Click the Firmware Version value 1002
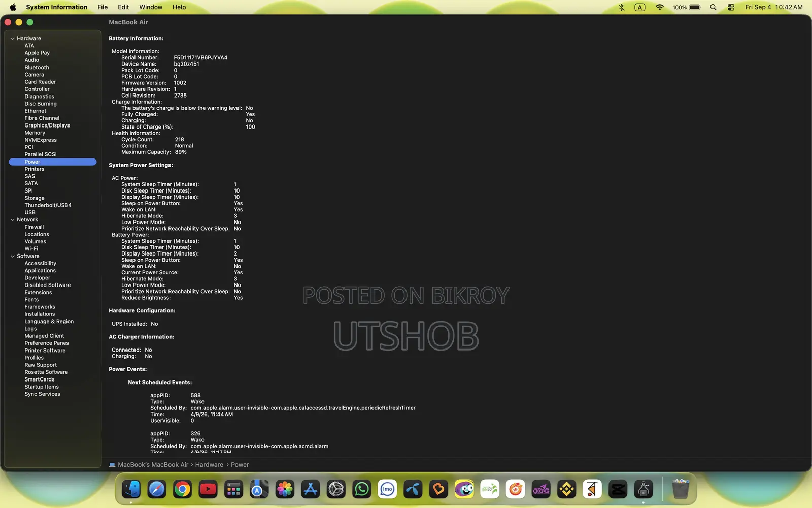This screenshot has width=812, height=508. coord(180,83)
